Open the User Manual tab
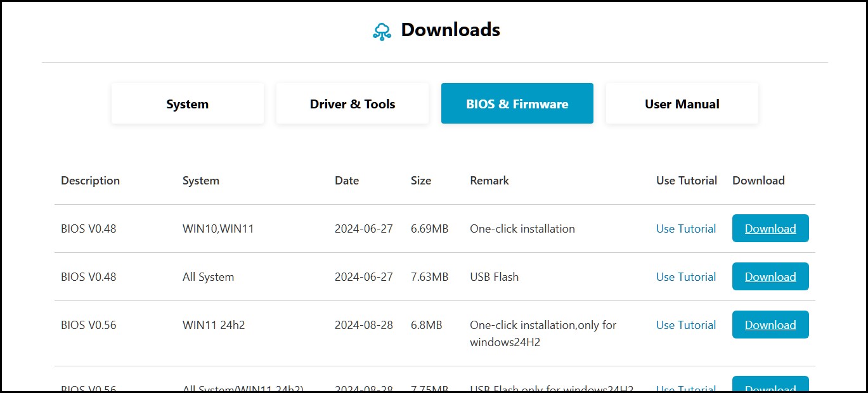This screenshot has width=868, height=393. point(682,103)
